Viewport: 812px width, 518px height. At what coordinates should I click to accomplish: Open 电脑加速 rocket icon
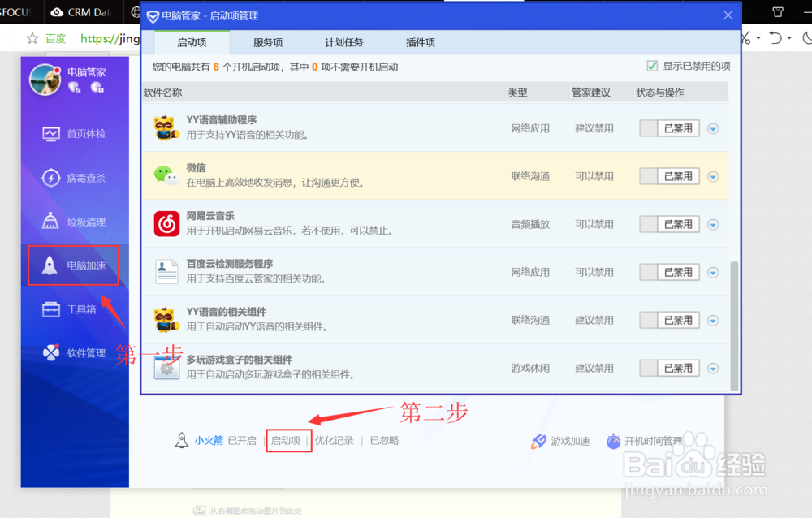(x=50, y=265)
